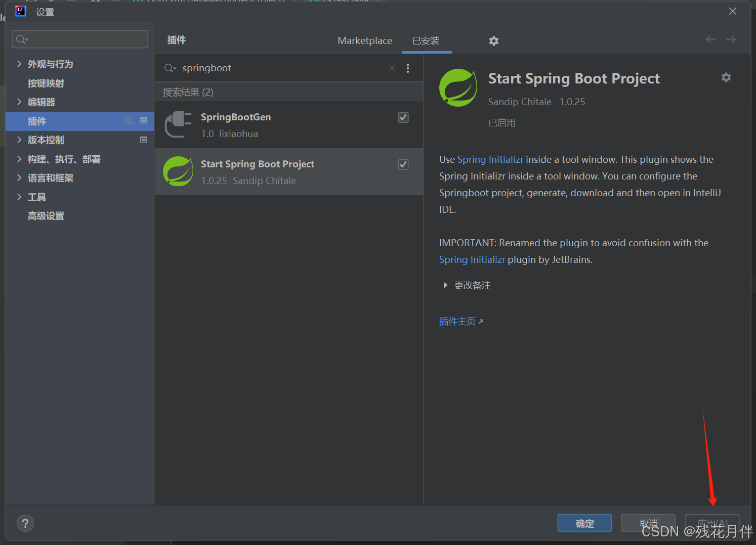The height and width of the screenshot is (545, 756).
Task: Click the SpringBootGen plug icon
Action: (x=178, y=124)
